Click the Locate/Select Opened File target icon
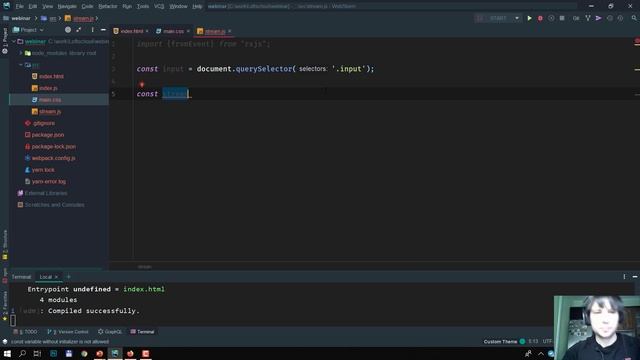Image resolution: width=640 pixels, height=360 pixels. (x=68, y=30)
